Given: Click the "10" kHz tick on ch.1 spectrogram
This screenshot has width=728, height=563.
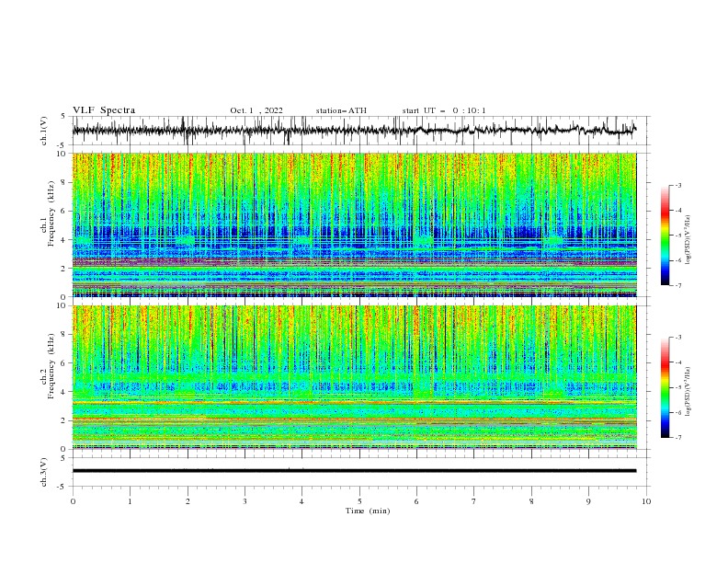Looking at the screenshot, I should [x=63, y=154].
